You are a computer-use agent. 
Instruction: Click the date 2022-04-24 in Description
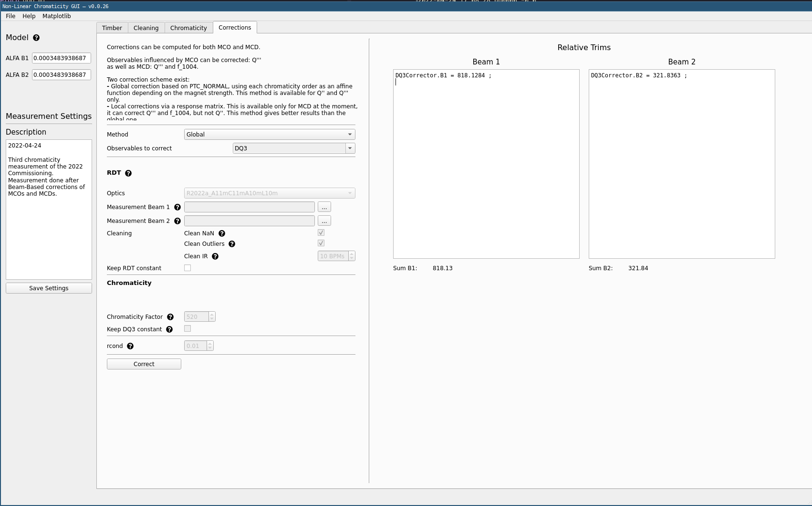tap(25, 146)
